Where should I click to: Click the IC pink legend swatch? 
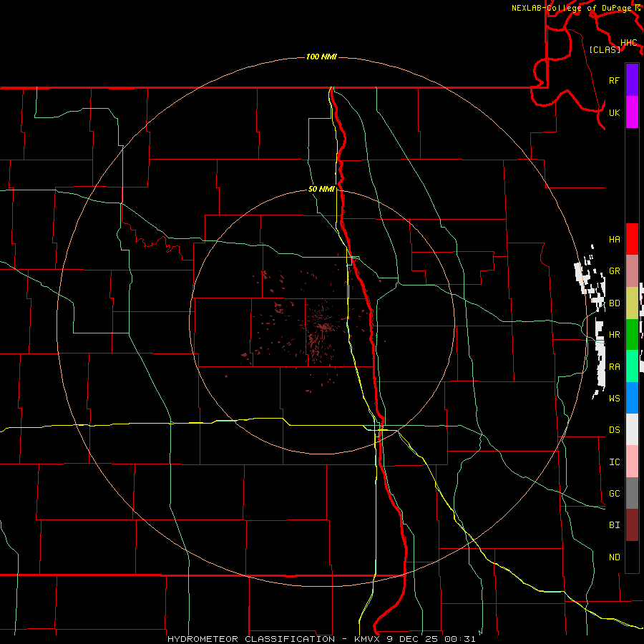[632, 462]
